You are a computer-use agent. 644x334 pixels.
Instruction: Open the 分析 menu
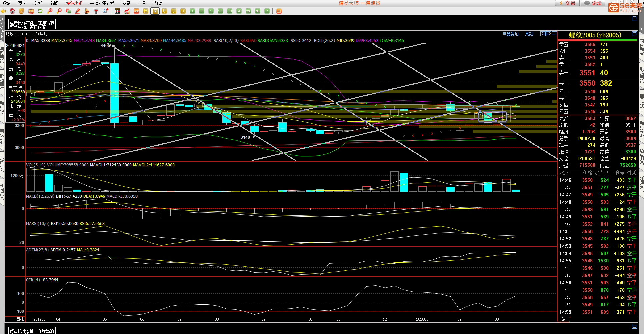tap(38, 3)
